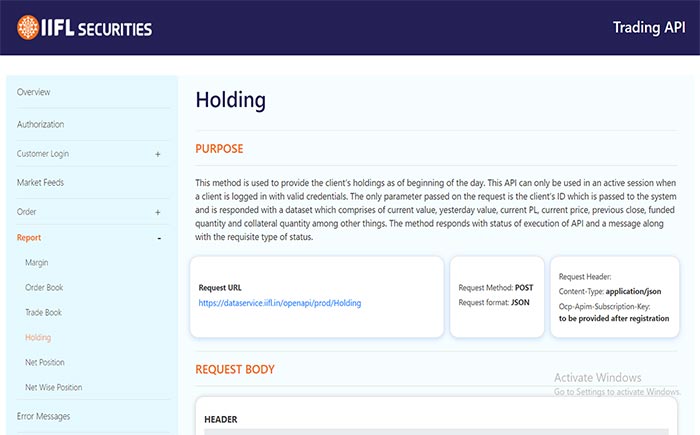Click the Trading API header title
The width and height of the screenshot is (700, 435).
pyautogui.click(x=648, y=27)
